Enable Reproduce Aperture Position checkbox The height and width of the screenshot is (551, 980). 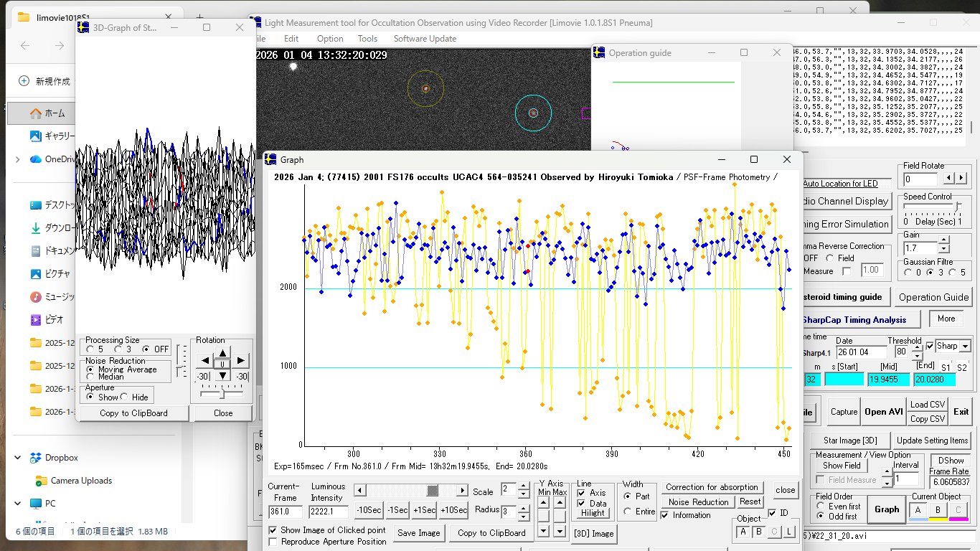tap(273, 542)
